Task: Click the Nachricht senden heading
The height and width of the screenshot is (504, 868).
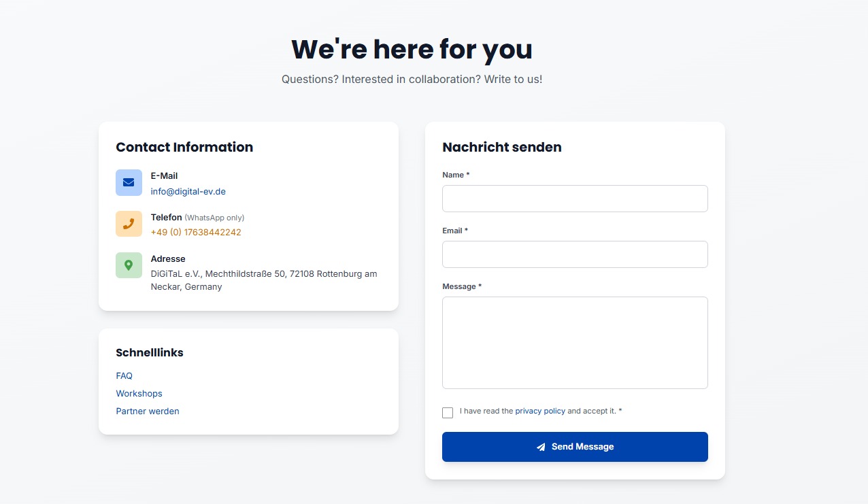Action: pyautogui.click(x=502, y=148)
